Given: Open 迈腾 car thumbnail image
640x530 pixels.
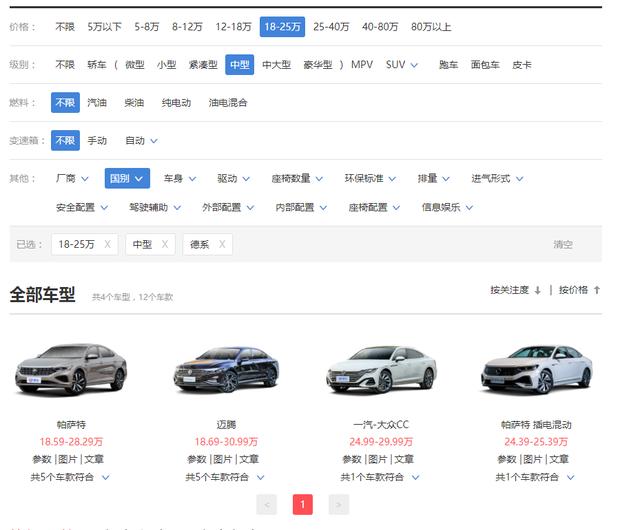Looking at the screenshot, I should coord(226,370).
